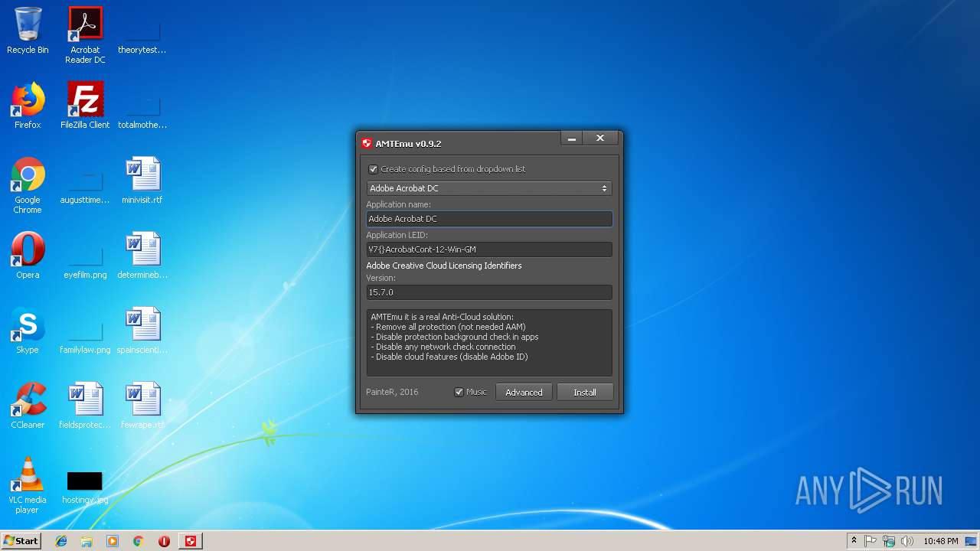Open Internet Explorer in the taskbar
The height and width of the screenshot is (551, 980).
61,541
